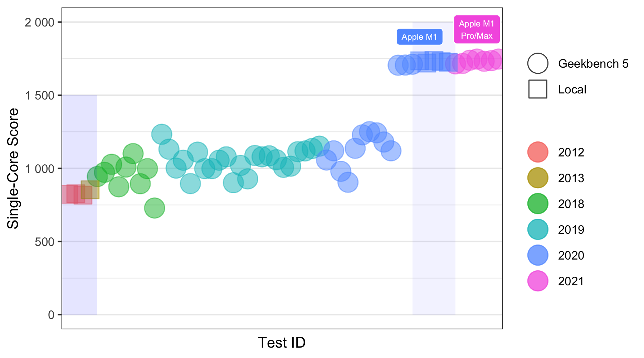Click the olive 2013 square data point
Screen dimensions: 644x358
coord(90,190)
